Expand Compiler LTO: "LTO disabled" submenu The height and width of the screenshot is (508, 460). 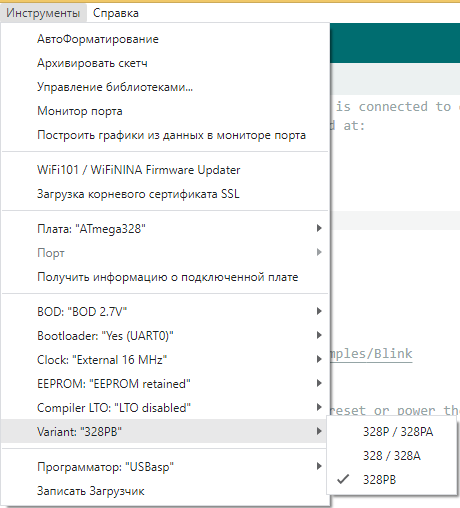(x=165, y=408)
